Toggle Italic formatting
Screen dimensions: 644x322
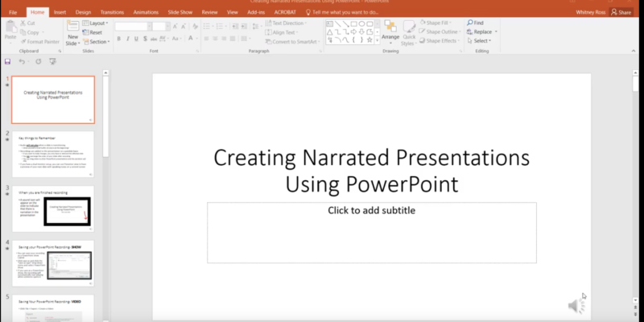pyautogui.click(x=129, y=39)
